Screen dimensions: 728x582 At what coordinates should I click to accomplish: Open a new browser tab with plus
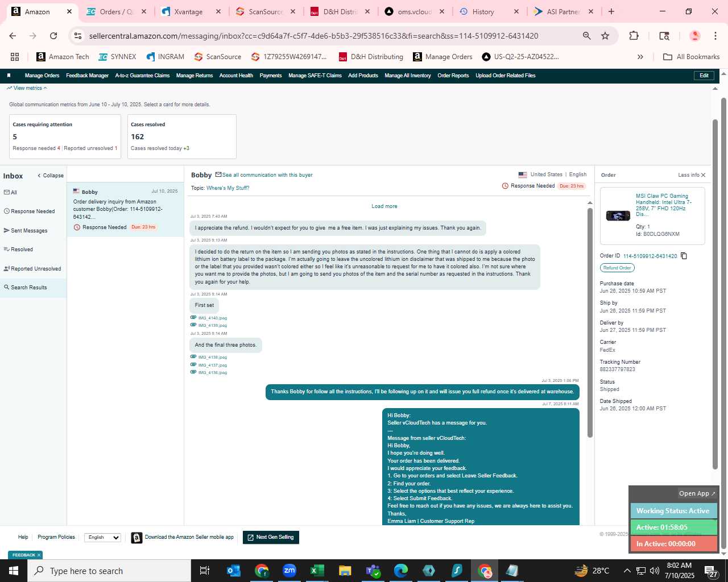click(611, 11)
